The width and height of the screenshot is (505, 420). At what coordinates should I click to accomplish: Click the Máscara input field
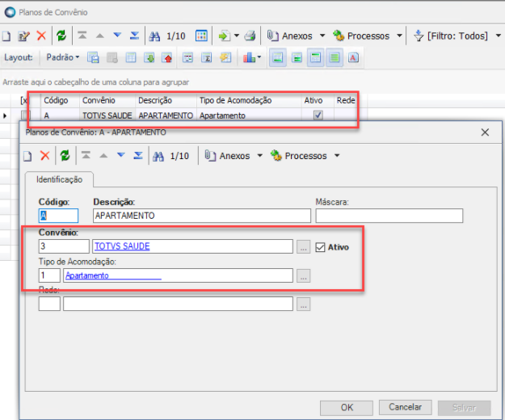point(389,216)
